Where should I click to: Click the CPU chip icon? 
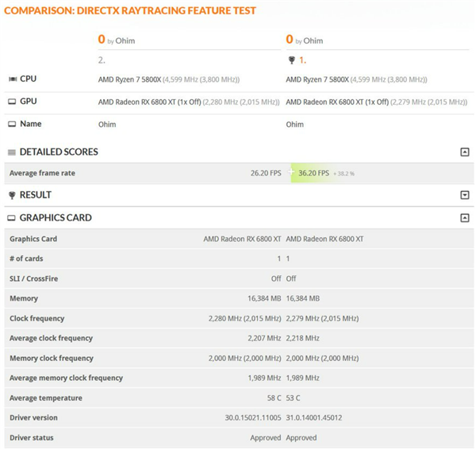point(13,79)
